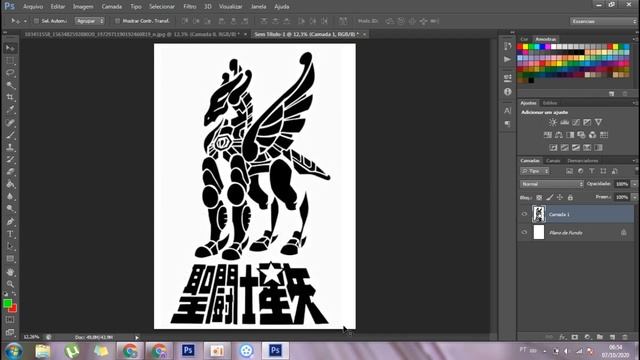The image size is (640, 360).
Task: Toggle the Sel. Autom. checkbox
Action: coord(36,21)
